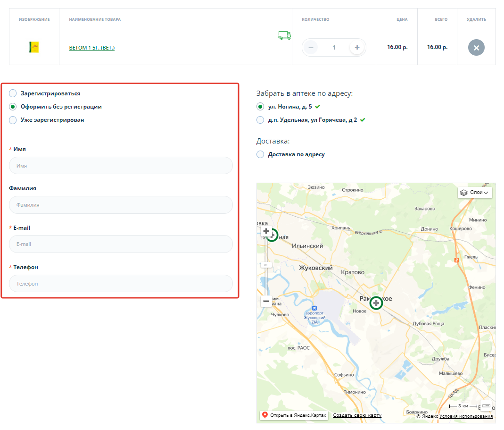Select pickup at д.п. Удельная pharmacy
Image resolution: width=504 pixels, height=430 pixels.
[x=260, y=120]
